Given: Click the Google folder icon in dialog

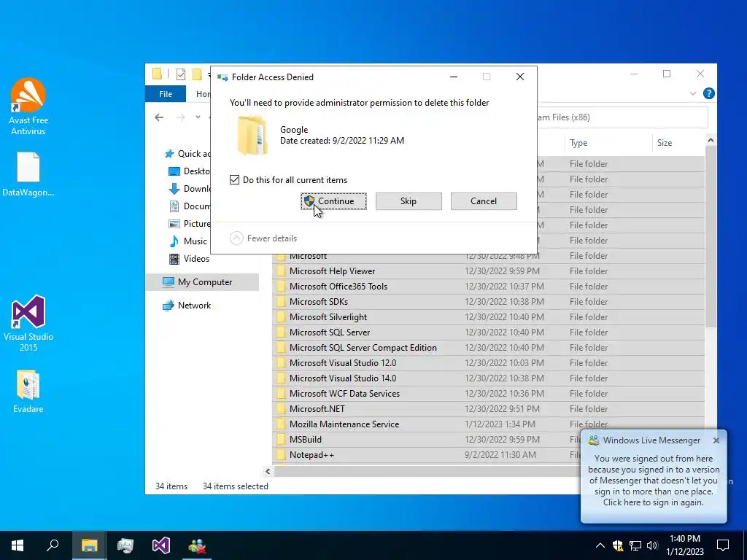Looking at the screenshot, I should (252, 135).
